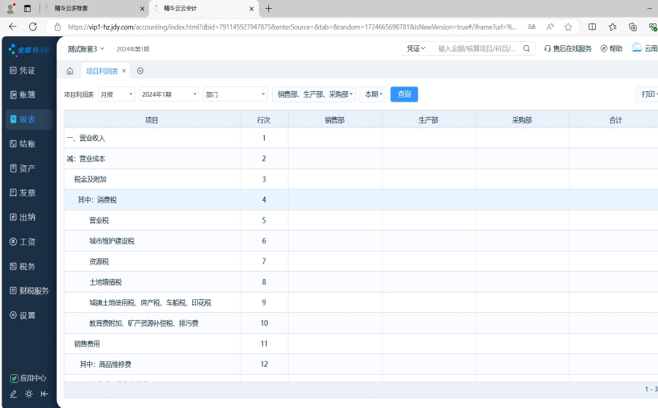Viewport: 658px width, 408px height.
Task: Open 售后在线服务 support link
Action: pyautogui.click(x=568, y=48)
